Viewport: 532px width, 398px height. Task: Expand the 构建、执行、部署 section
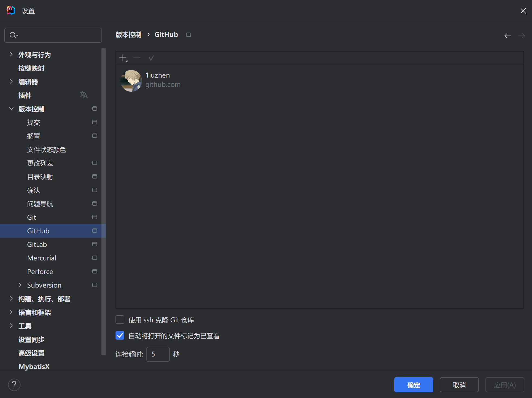coord(11,299)
